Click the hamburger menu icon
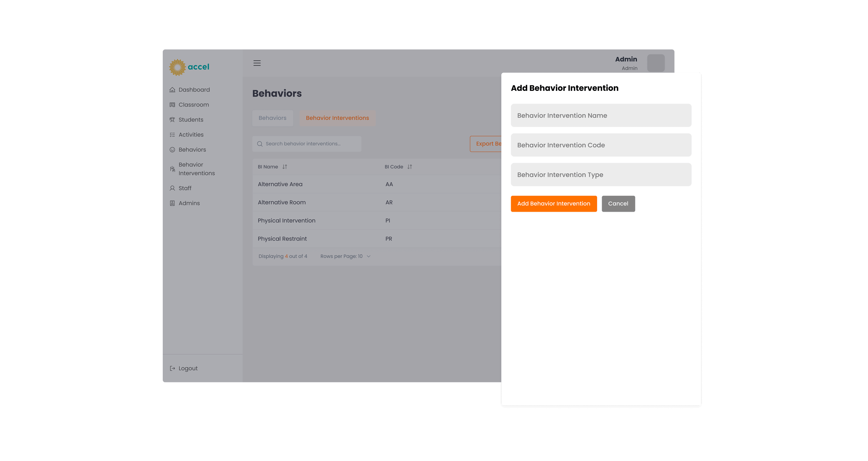Viewport: 868px width, 461px height. coord(257,63)
